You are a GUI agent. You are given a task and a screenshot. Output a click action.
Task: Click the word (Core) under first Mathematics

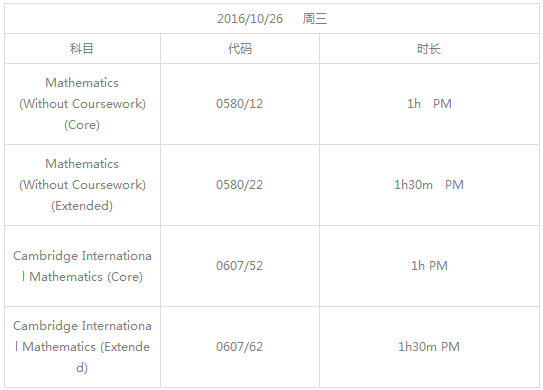click(82, 125)
